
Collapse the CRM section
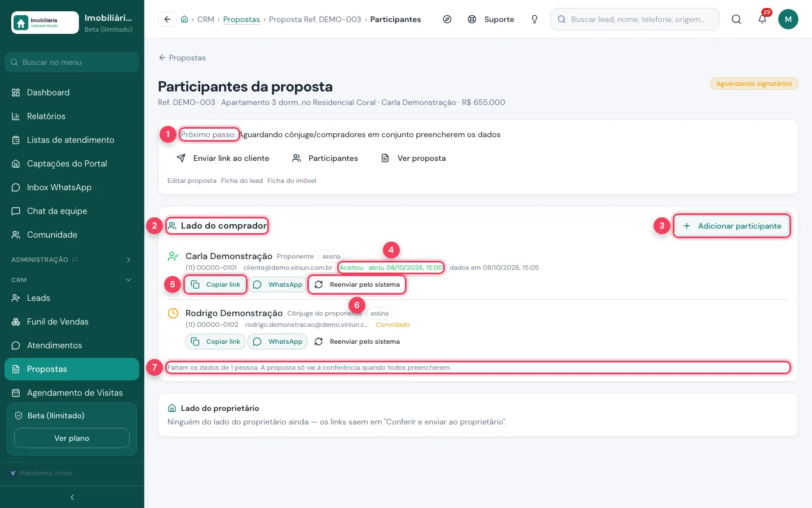coord(72,280)
